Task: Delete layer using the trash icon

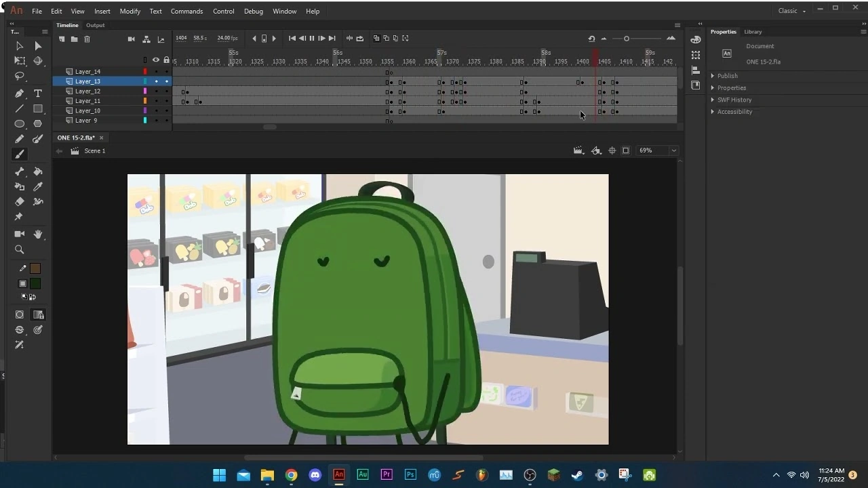Action: (87, 39)
